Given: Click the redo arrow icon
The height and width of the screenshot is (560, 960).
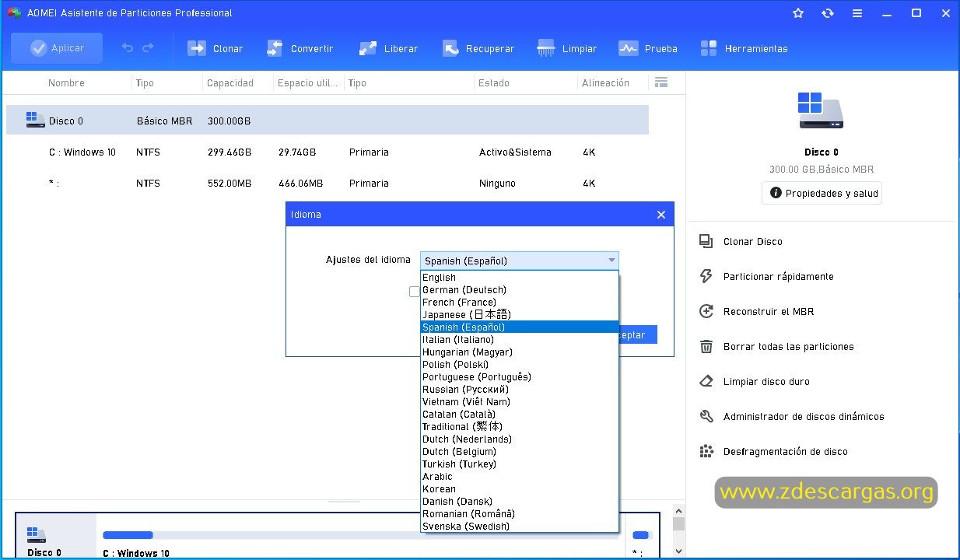Looking at the screenshot, I should pos(148,48).
